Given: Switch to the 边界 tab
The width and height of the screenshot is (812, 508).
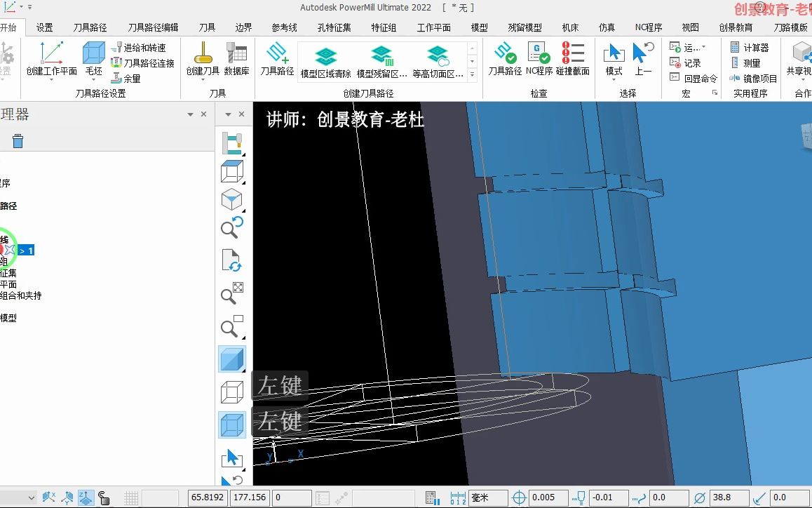Looking at the screenshot, I should point(243,27).
